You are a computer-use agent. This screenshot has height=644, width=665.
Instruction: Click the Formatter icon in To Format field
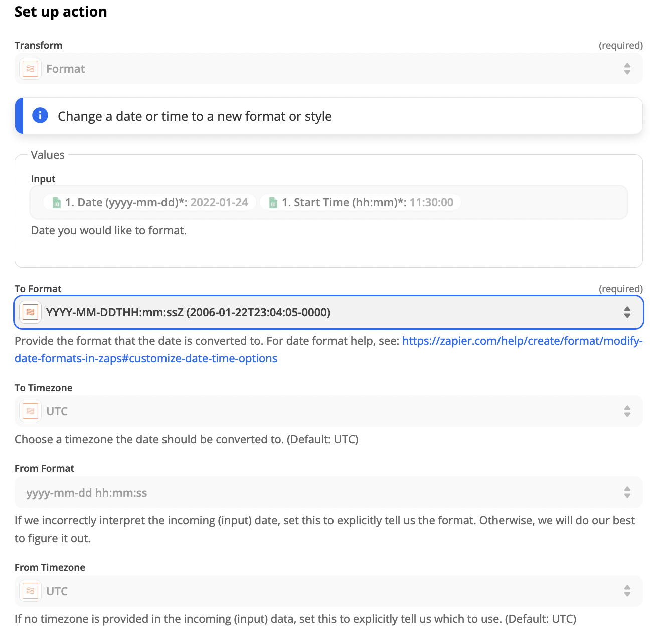point(30,312)
